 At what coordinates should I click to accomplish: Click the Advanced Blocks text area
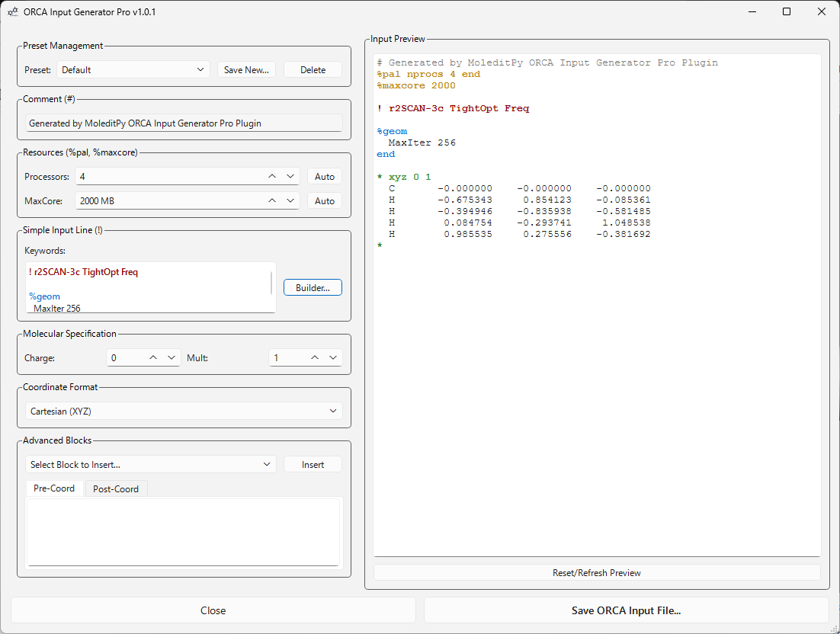tap(183, 532)
